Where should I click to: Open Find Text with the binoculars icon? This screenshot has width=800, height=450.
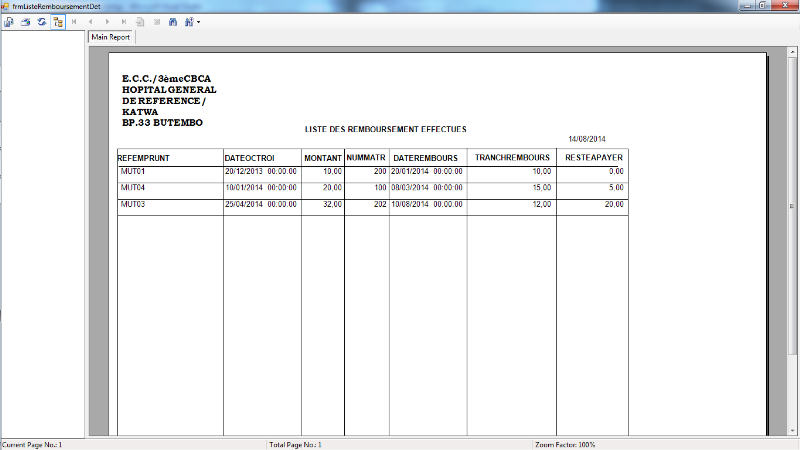coord(173,22)
